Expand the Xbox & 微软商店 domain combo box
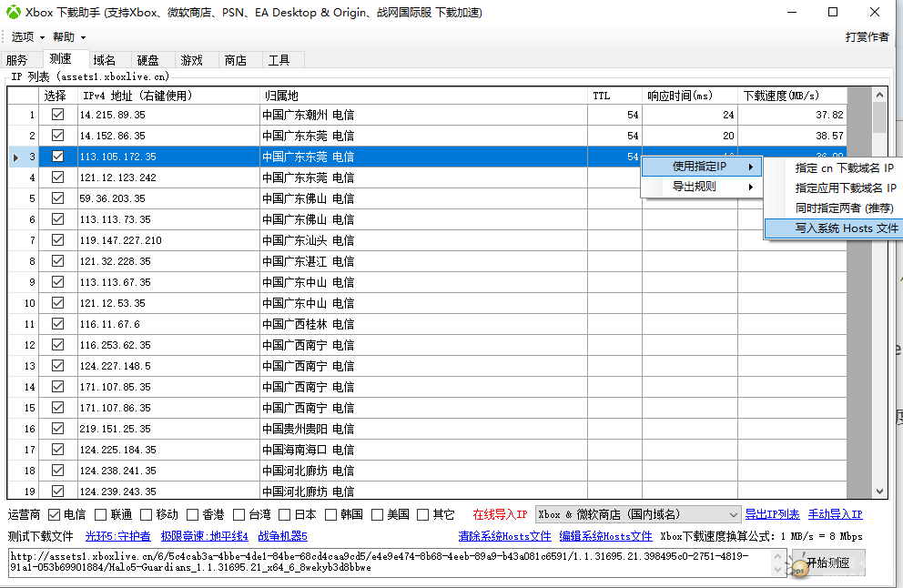The image size is (903, 588). [x=734, y=515]
